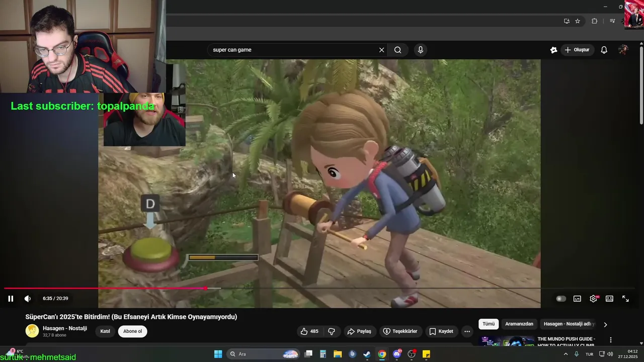
Task: Click the page vertical scrollbar
Action: pyautogui.click(x=641, y=85)
